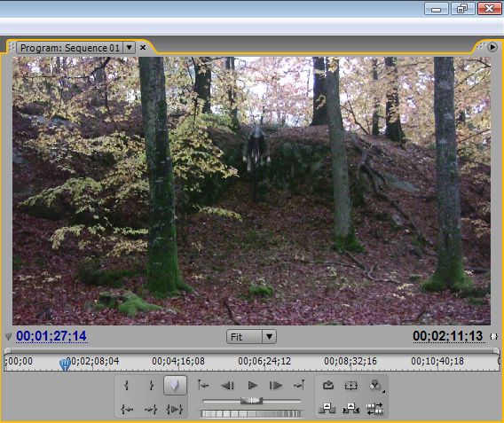This screenshot has height=423, width=504.
Task: Set the Out point with right brace icon
Action: (151, 385)
